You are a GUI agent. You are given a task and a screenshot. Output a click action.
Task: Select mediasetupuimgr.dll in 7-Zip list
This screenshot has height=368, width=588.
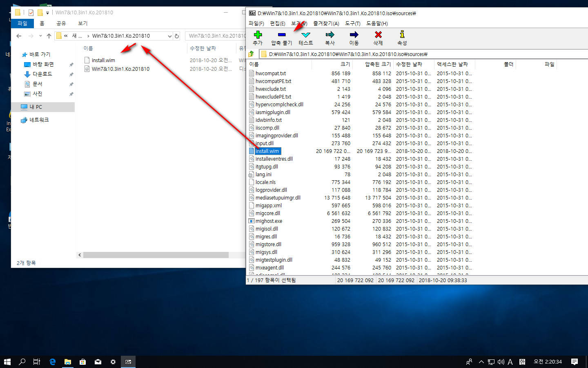(x=278, y=198)
